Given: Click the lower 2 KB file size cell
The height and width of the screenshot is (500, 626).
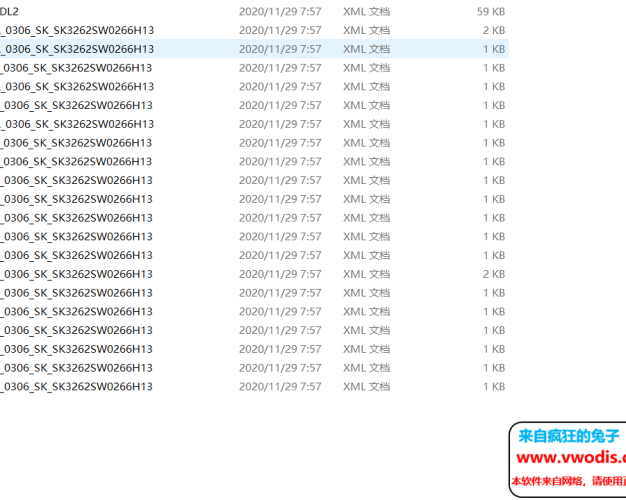Looking at the screenshot, I should (494, 273).
